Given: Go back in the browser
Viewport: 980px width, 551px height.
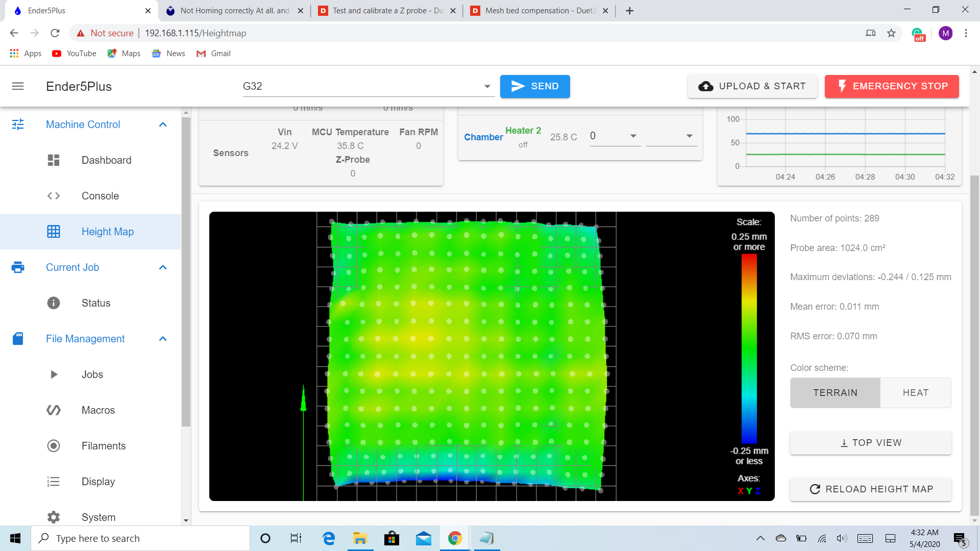Looking at the screenshot, I should click(x=14, y=33).
